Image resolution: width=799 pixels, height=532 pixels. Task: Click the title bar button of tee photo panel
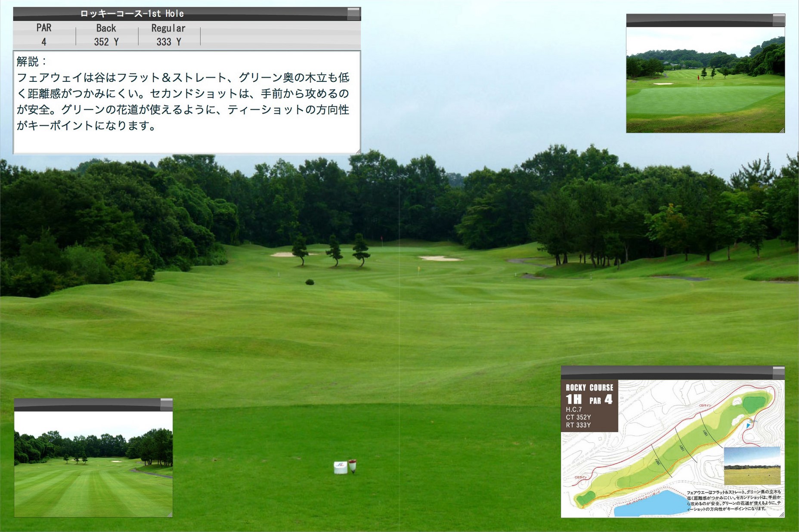pyautogui.click(x=167, y=405)
